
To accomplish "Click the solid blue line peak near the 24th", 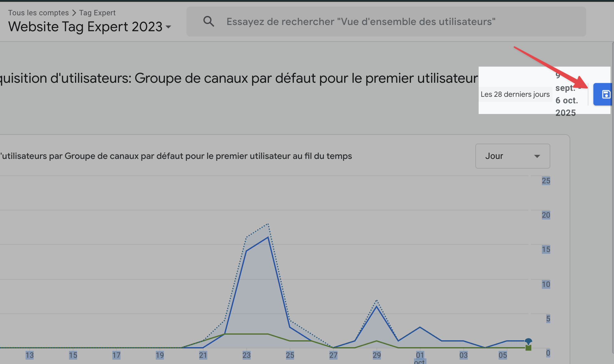I will tap(268, 238).
